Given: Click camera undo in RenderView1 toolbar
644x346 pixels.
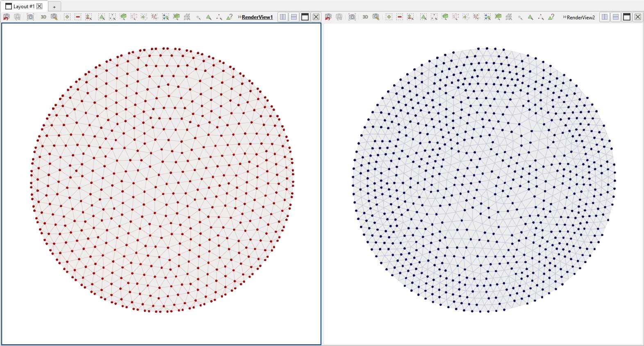Looking at the screenshot, I should pos(7,17).
